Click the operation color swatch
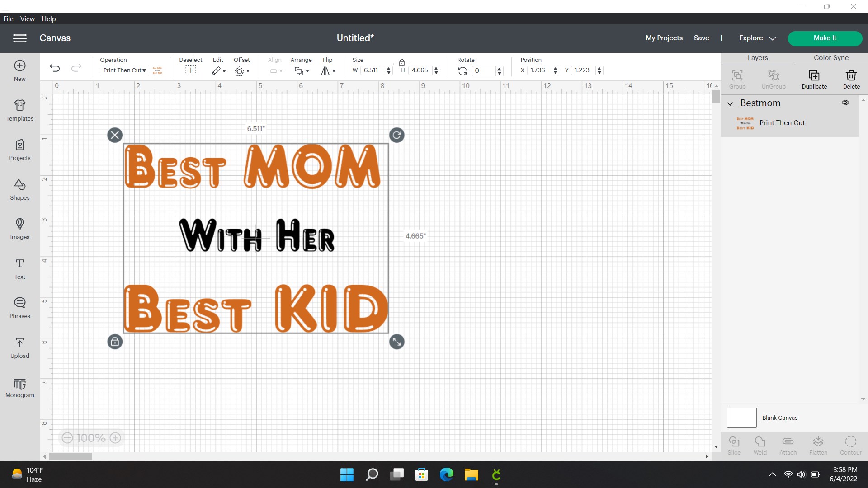The image size is (868, 488). (x=157, y=70)
